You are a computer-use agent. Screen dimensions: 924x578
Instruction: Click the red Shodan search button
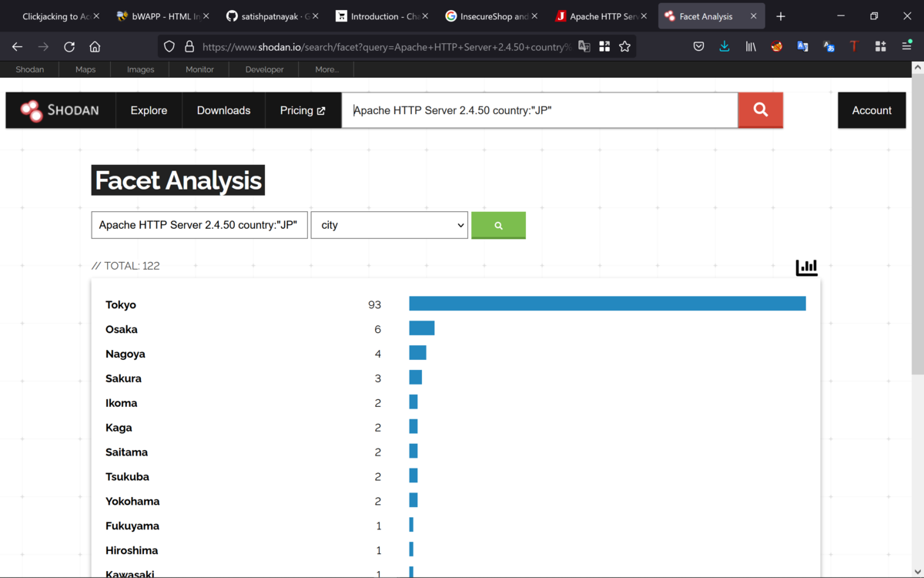click(761, 110)
